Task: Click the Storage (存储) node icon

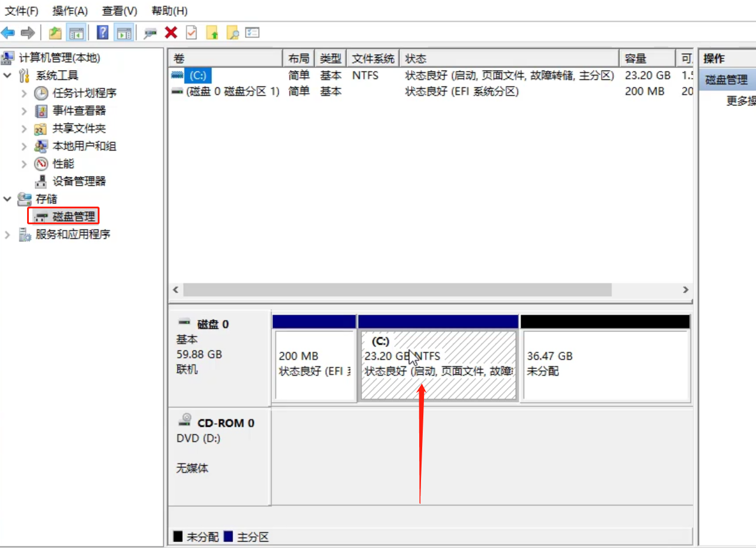Action: click(25, 199)
